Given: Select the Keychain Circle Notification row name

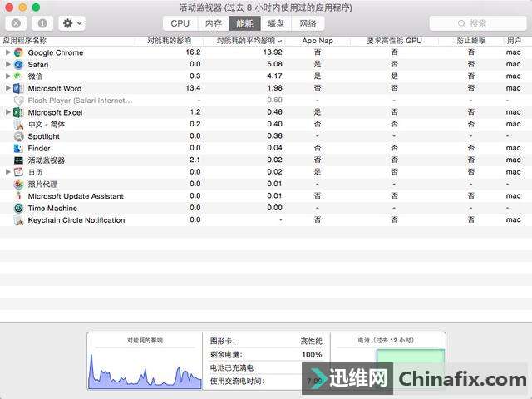Looking at the screenshot, I should click(x=76, y=220).
